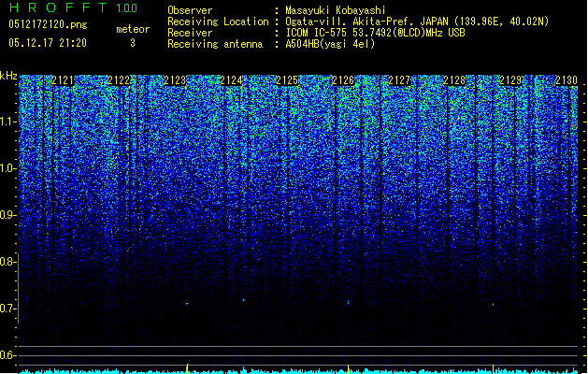Click the 'Observer' field label
Screen dimensions: 588x374
[x=190, y=10]
